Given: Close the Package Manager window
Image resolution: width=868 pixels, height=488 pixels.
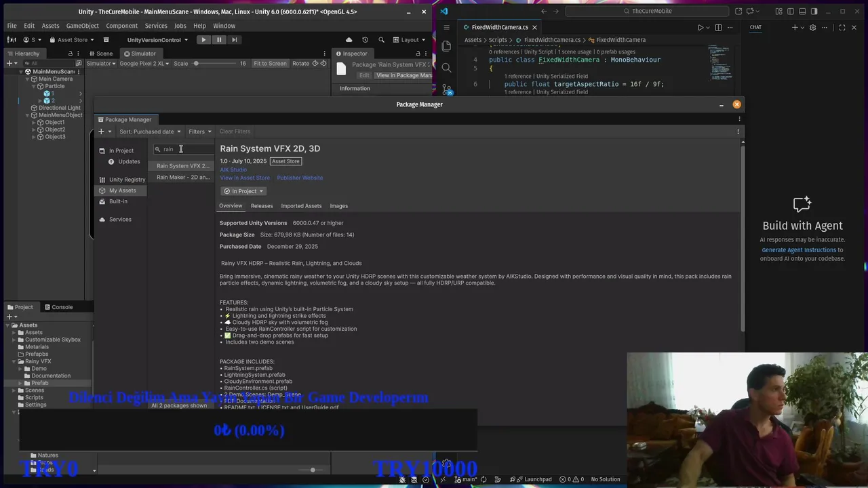Looking at the screenshot, I should [736, 104].
